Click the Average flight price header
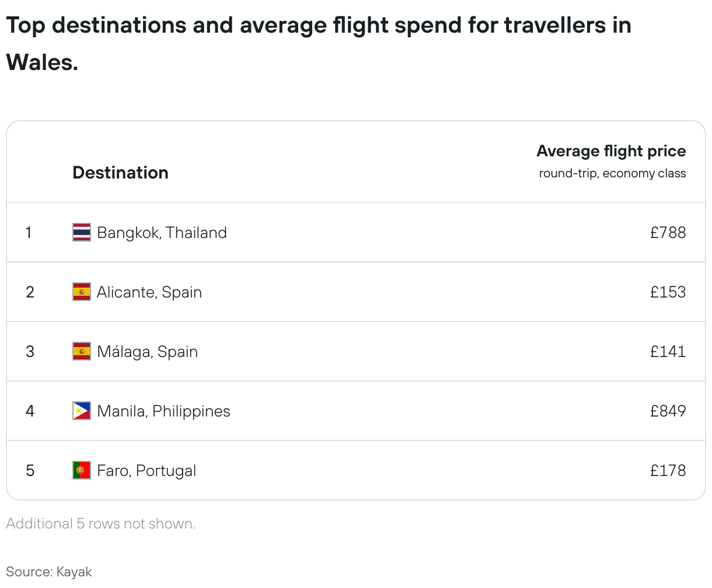This screenshot has height=588, width=712. [x=611, y=151]
